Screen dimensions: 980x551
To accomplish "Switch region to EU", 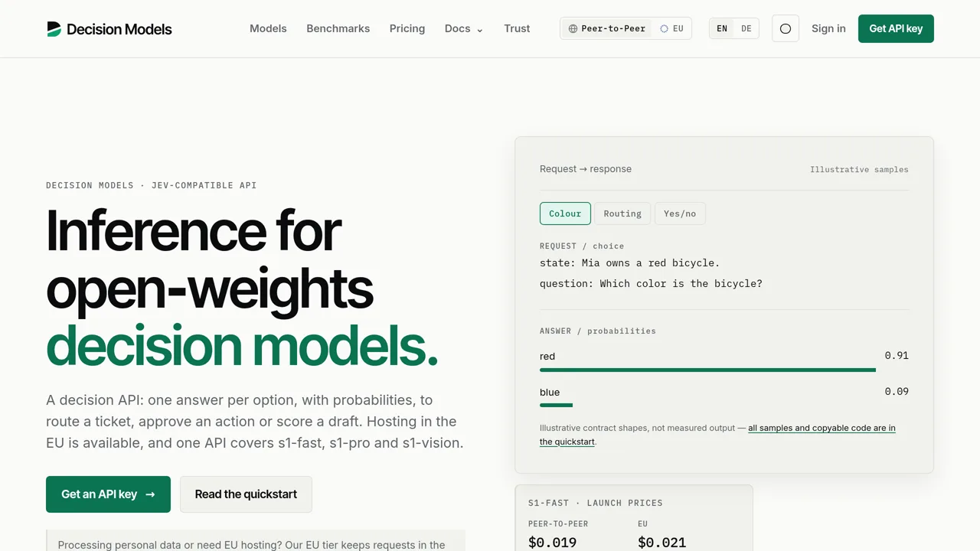I will [671, 28].
